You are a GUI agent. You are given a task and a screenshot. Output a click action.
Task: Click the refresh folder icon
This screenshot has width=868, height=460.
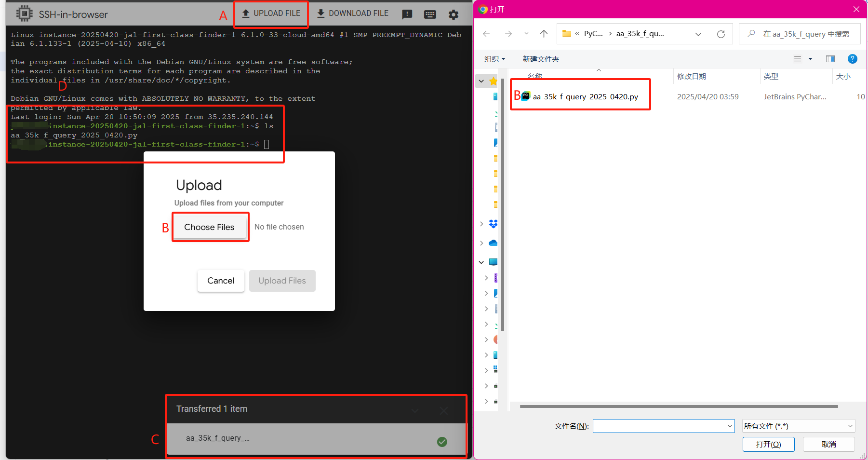pyautogui.click(x=721, y=34)
